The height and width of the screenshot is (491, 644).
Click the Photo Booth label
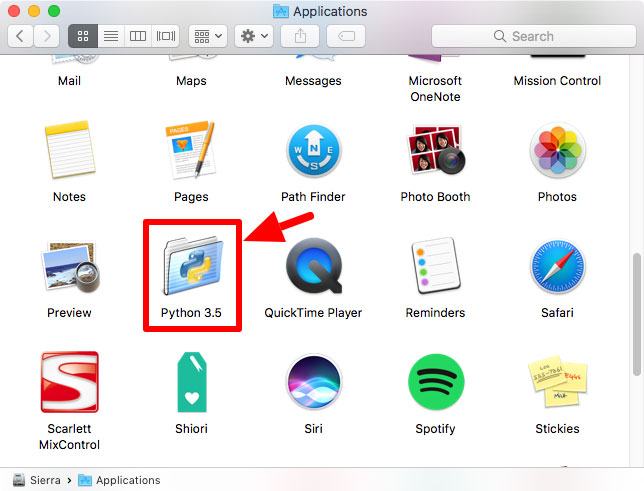[435, 196]
